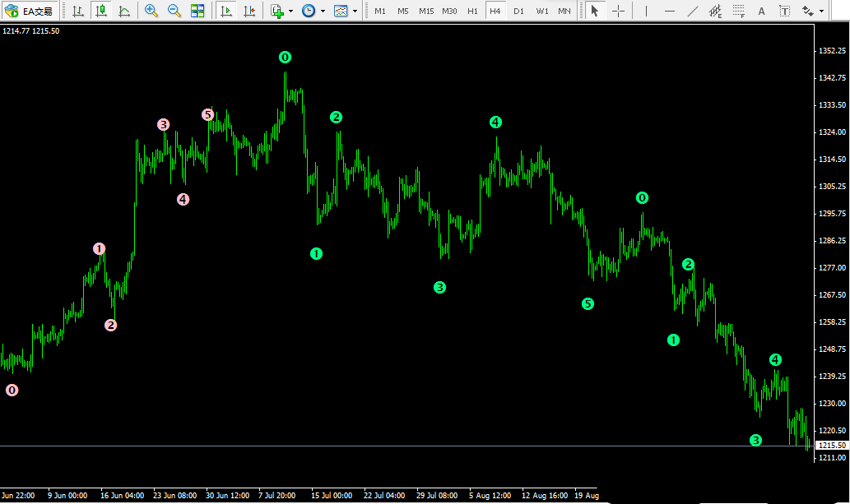Toggle chart auto scroll
This screenshot has width=850, height=504.
click(x=226, y=12)
